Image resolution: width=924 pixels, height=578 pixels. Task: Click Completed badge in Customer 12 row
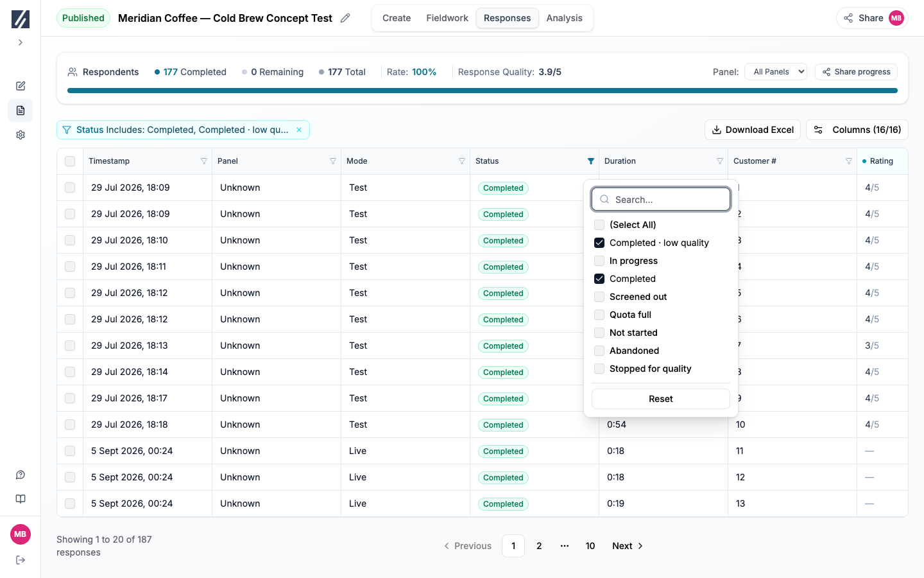503,478
